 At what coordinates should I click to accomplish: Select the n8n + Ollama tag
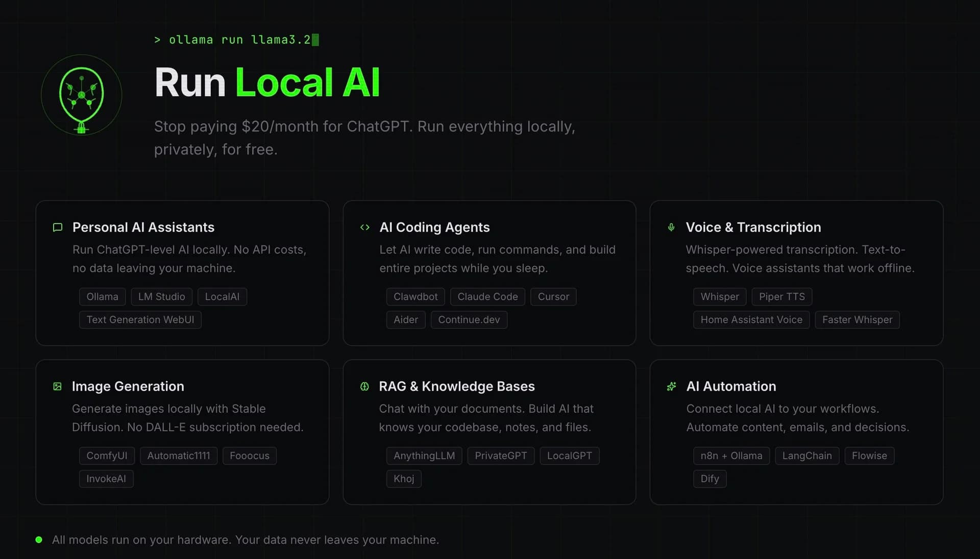pyautogui.click(x=731, y=455)
